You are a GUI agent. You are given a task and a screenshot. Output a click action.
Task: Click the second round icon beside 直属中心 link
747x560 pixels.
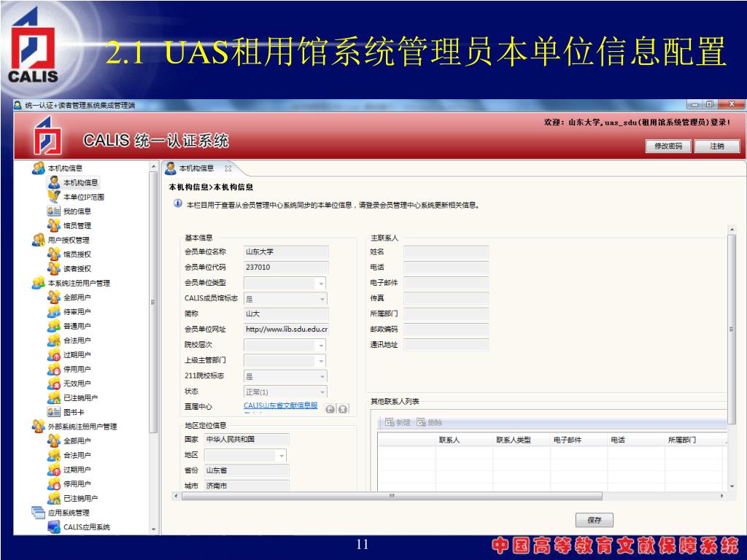[343, 408]
